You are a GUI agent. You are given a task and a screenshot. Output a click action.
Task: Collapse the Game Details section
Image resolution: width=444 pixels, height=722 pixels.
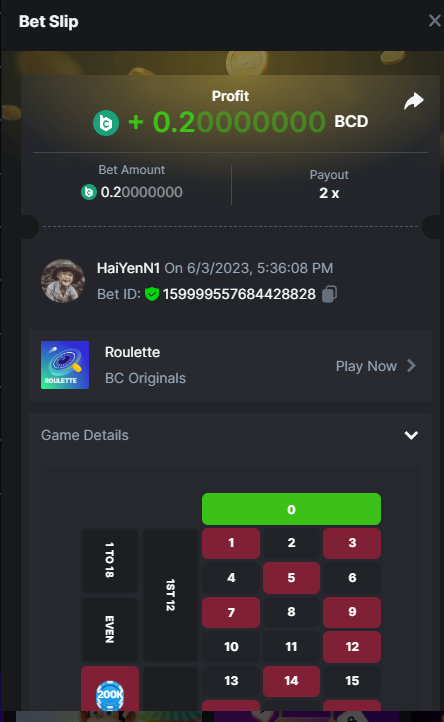411,435
